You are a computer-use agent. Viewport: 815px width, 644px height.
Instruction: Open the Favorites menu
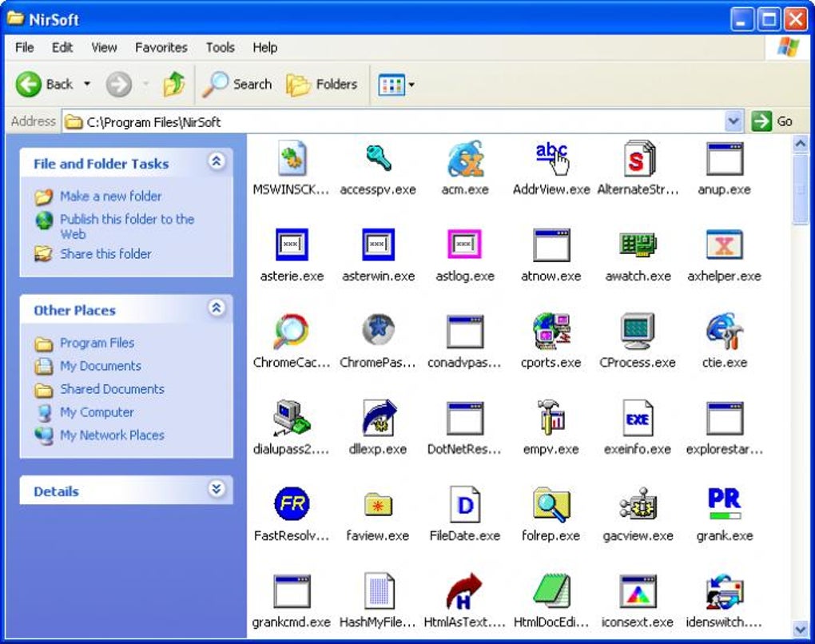[161, 47]
